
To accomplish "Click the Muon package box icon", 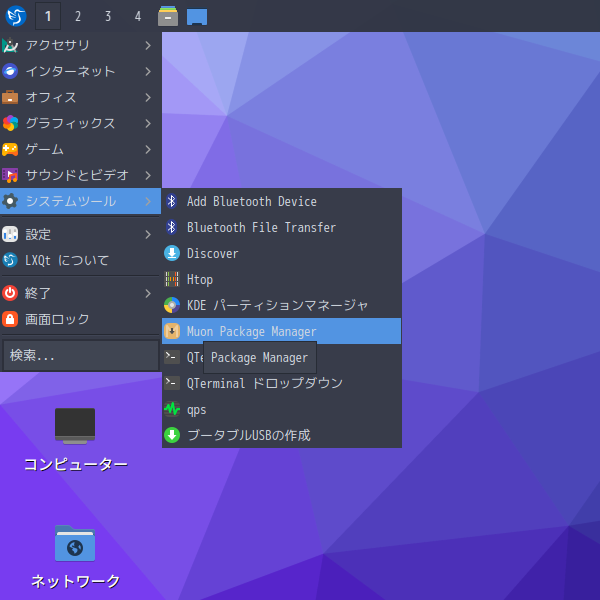I will pos(172,331).
